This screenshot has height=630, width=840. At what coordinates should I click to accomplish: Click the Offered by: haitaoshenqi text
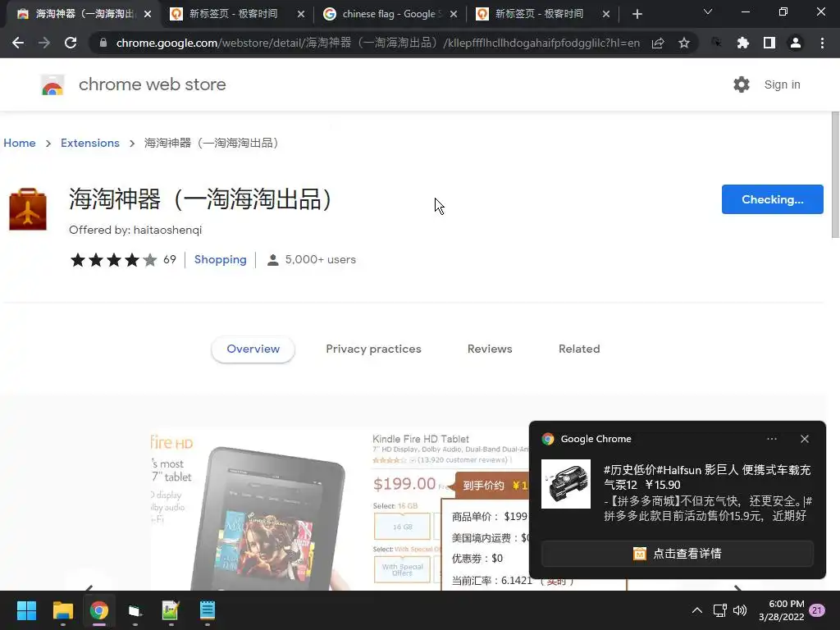[x=135, y=230]
